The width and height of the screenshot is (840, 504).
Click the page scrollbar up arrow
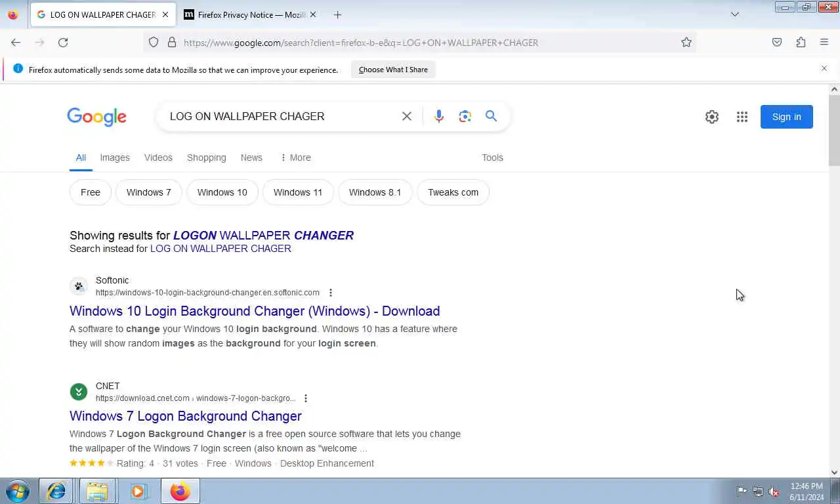834,89
